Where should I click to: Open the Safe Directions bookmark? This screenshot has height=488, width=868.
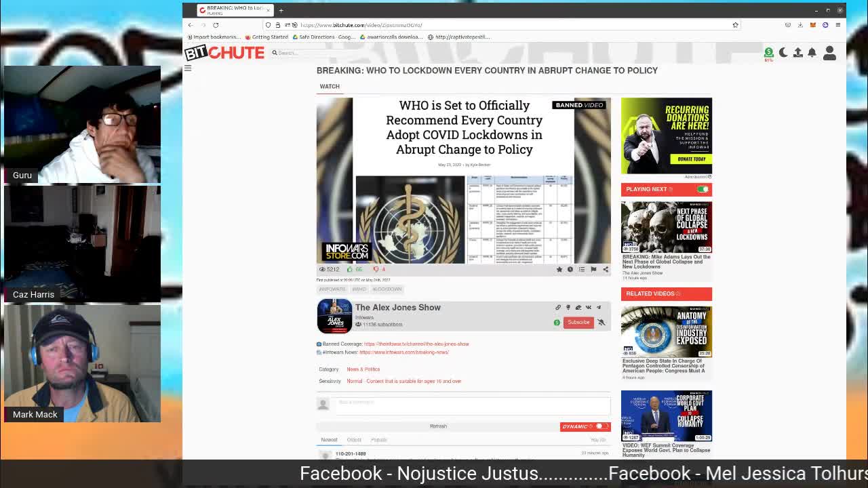[x=323, y=37]
